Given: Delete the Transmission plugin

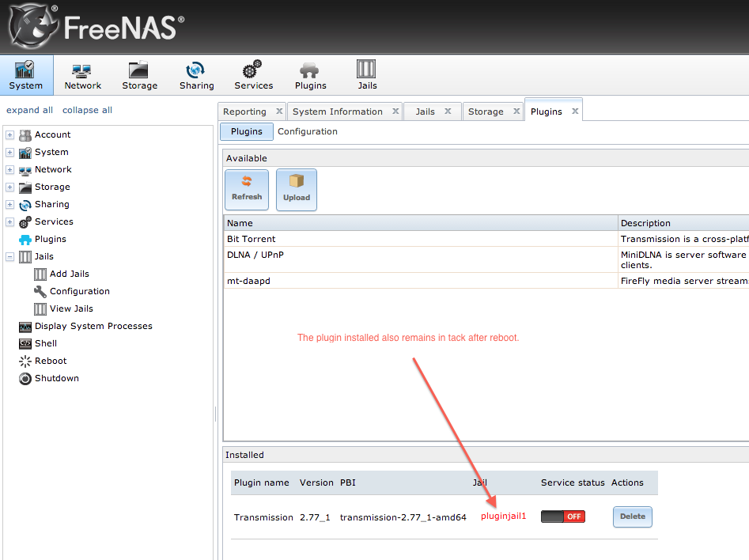Looking at the screenshot, I should pyautogui.click(x=633, y=516).
